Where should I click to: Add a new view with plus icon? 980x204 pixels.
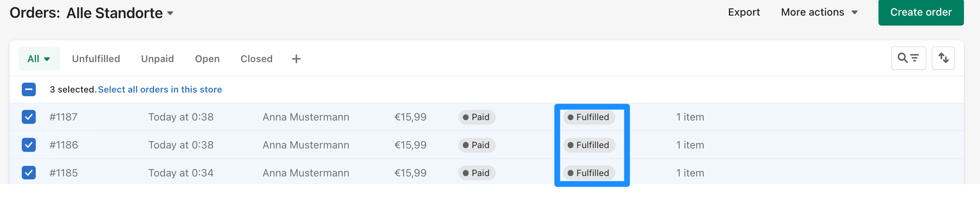pyautogui.click(x=296, y=59)
